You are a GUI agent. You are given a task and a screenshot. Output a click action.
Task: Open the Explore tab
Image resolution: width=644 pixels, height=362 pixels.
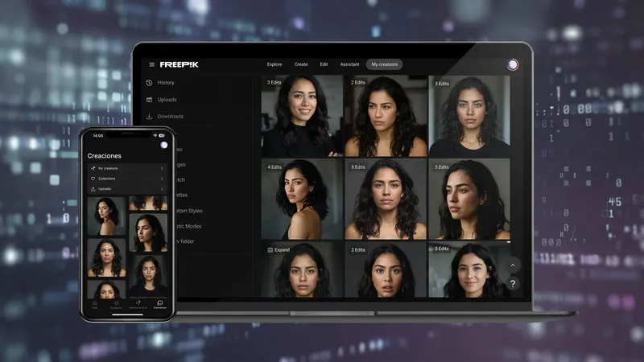coord(275,64)
